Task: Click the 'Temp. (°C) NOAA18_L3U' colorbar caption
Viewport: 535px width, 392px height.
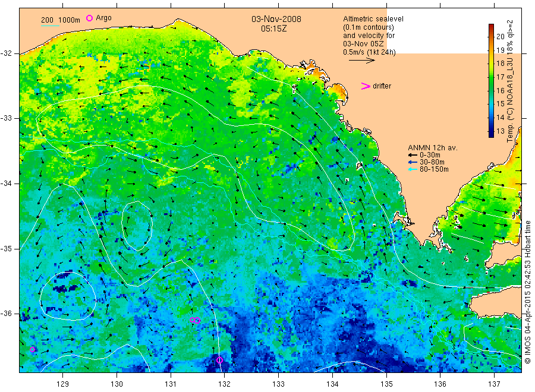Action: (x=510, y=99)
